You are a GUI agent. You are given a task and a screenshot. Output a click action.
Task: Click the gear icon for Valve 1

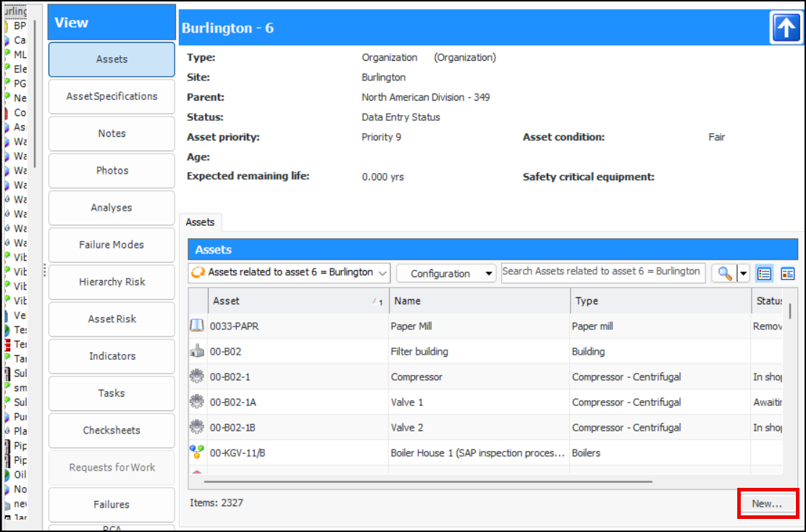(197, 402)
